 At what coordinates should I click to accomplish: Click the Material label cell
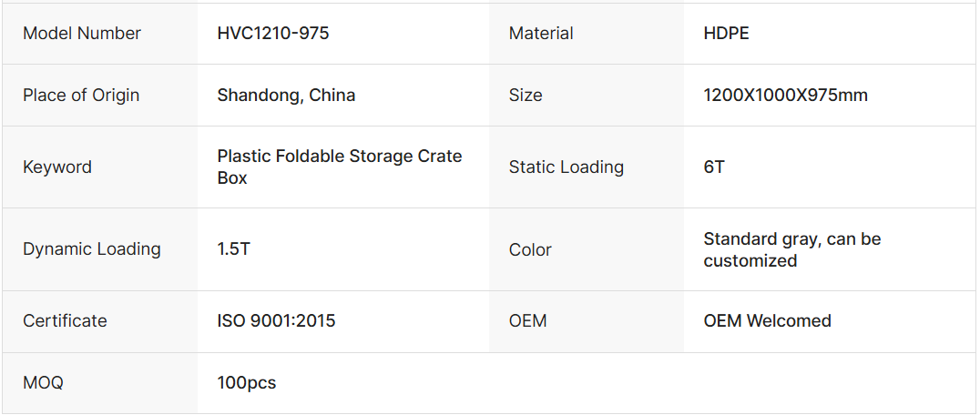tap(541, 34)
